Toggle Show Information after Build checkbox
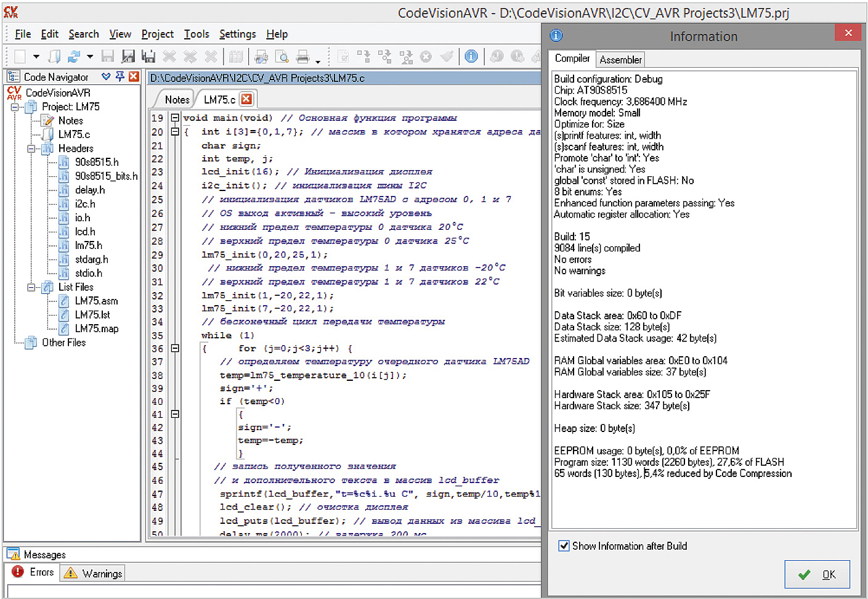Screen dimensions: 868x599 pos(564,545)
